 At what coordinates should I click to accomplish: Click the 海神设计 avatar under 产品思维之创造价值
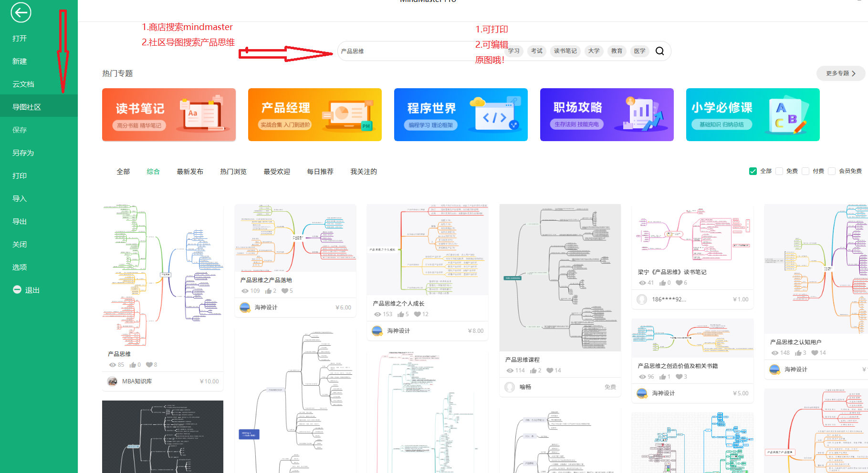coord(642,393)
